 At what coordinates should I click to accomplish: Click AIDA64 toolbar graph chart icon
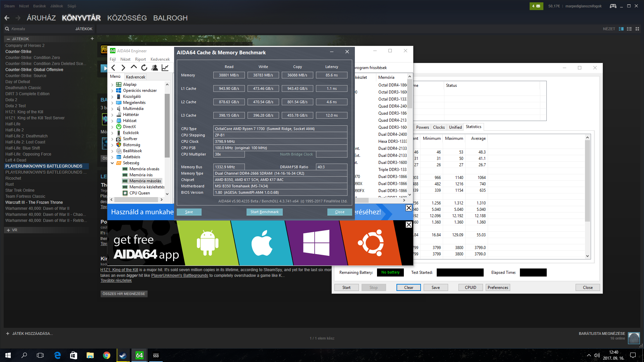(x=165, y=68)
